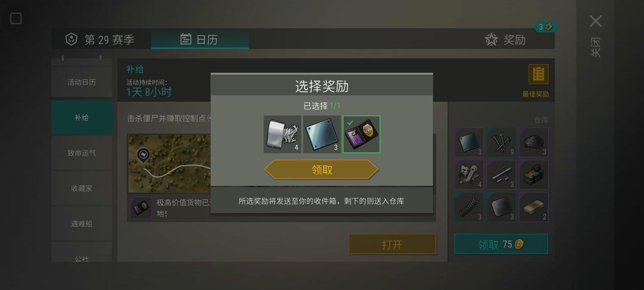The image size is (644, 290).
Task: Claim warehouse items for 75 coins
Action: coord(501,244)
